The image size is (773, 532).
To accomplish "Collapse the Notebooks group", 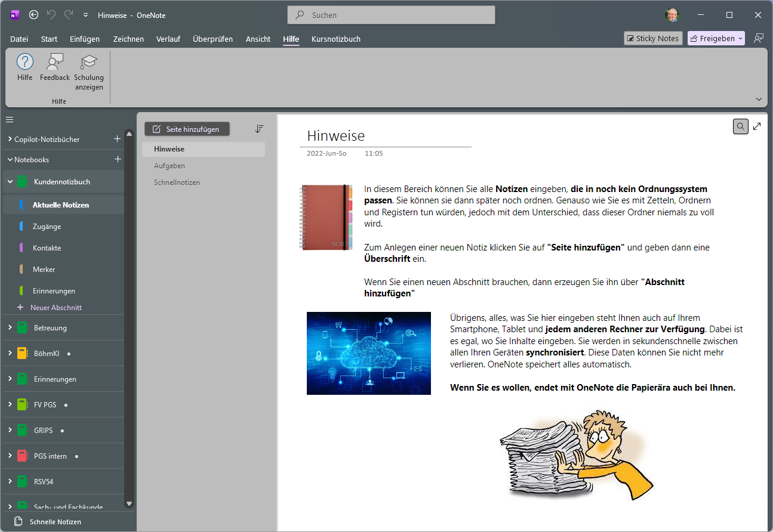I will point(10,159).
